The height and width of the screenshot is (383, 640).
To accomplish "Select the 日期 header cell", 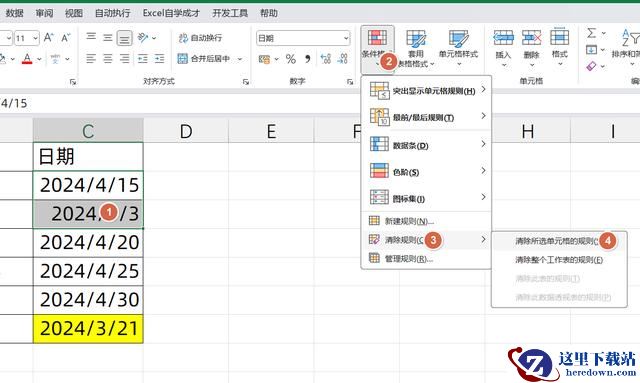I will [88, 157].
